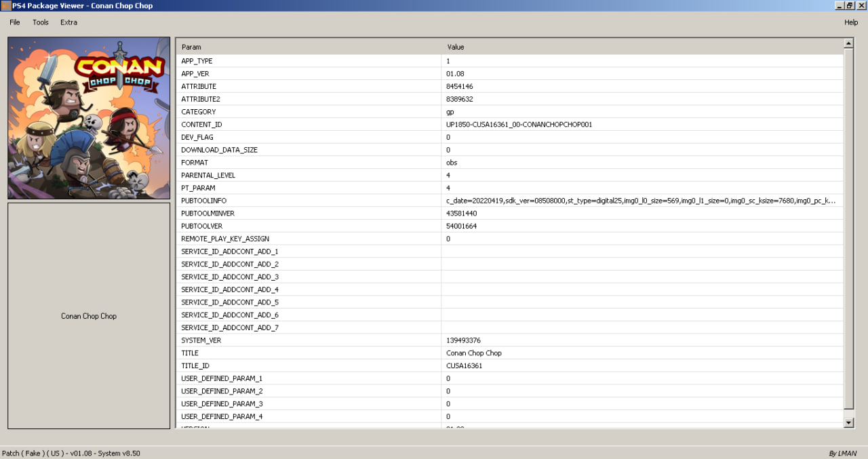Select the SERVICE_ID_ADDCONT_ADD_5 row
Image resolution: width=868 pixels, height=459 pixels.
(509, 302)
